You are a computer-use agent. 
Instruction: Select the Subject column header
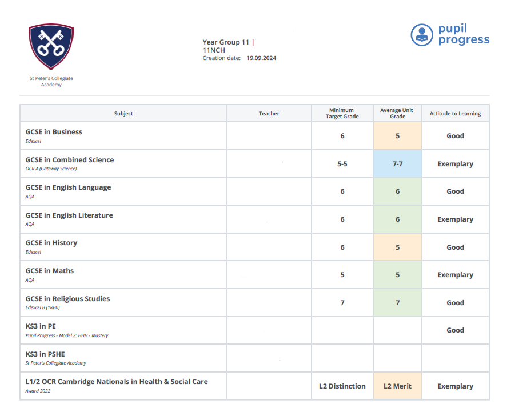123,114
